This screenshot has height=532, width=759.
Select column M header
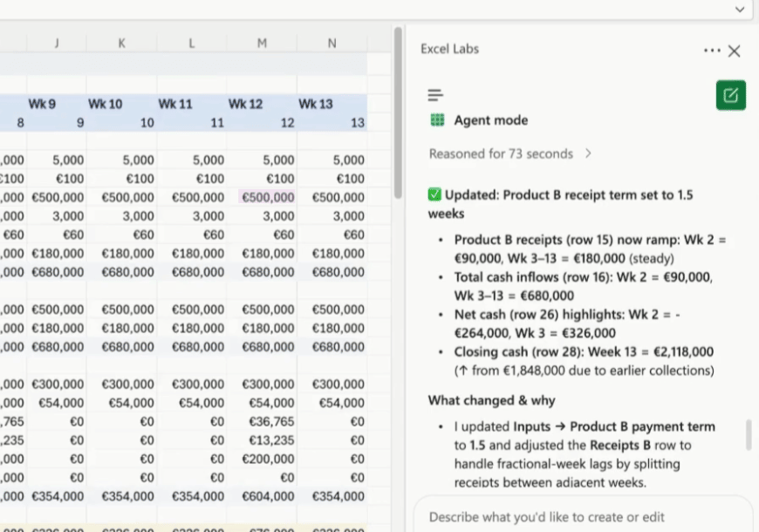point(262,43)
